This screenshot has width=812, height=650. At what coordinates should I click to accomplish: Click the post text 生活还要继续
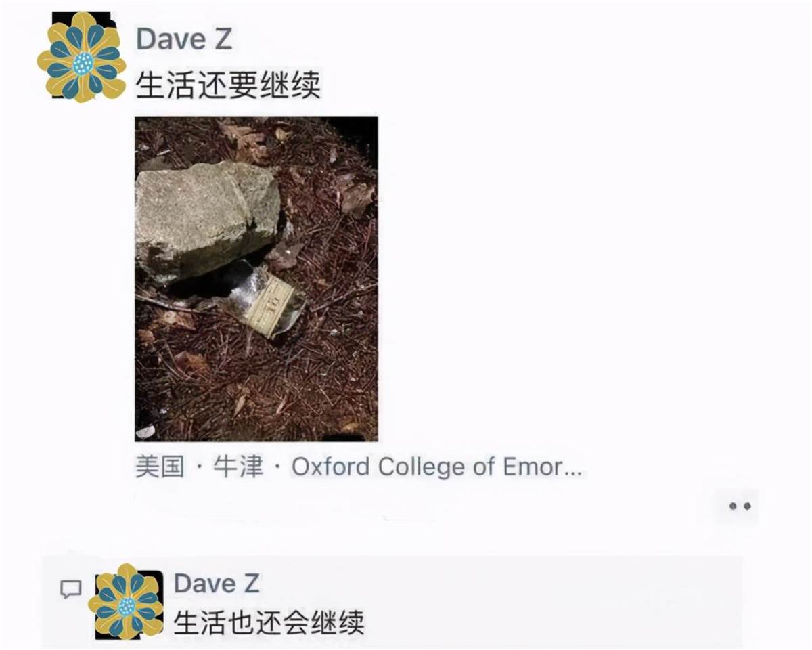pyautogui.click(x=228, y=86)
